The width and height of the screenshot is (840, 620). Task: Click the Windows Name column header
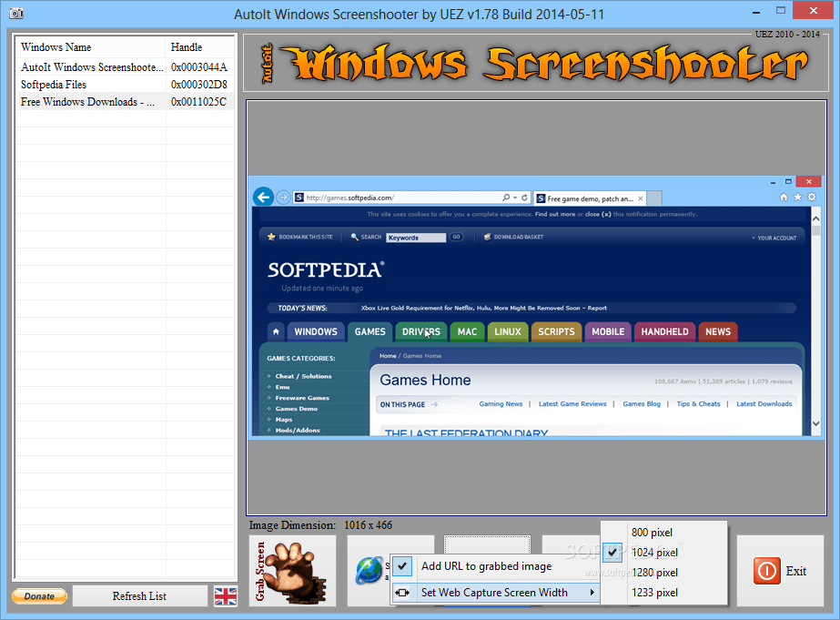pos(90,47)
